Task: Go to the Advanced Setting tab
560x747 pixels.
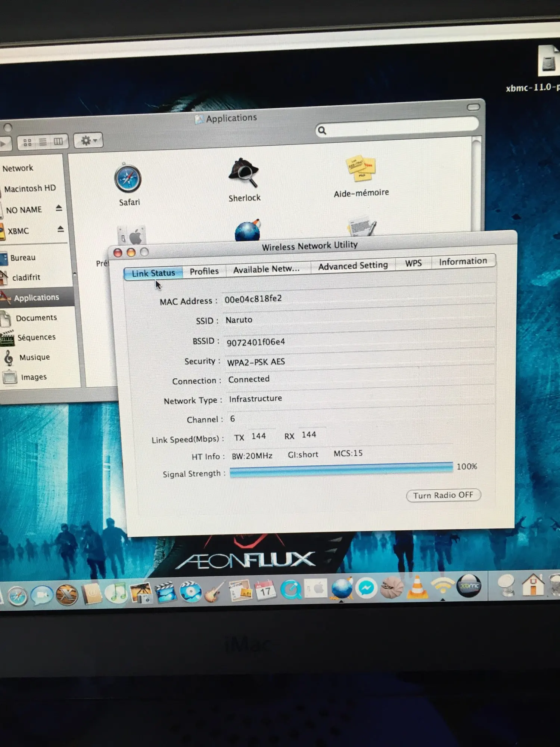Action: point(353,266)
